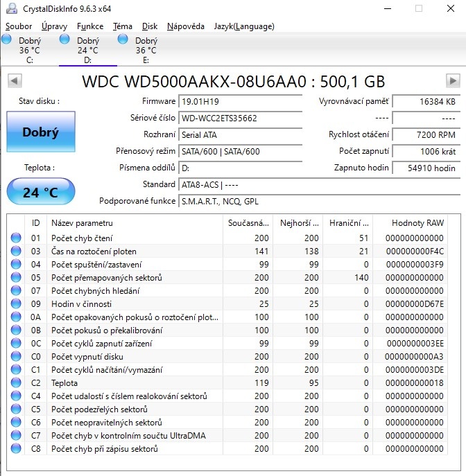Open the Úpravy menu
Screen dimensions: 466x476
pos(54,26)
